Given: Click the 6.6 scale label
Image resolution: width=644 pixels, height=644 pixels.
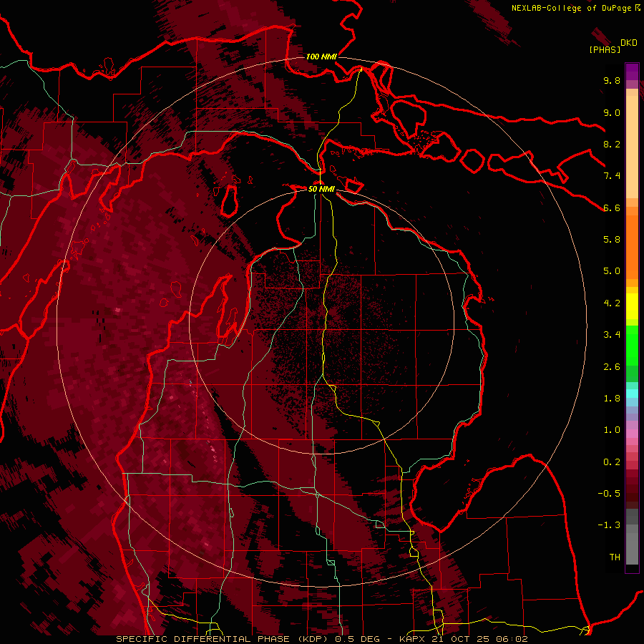Looking at the screenshot, I should tap(612, 208).
